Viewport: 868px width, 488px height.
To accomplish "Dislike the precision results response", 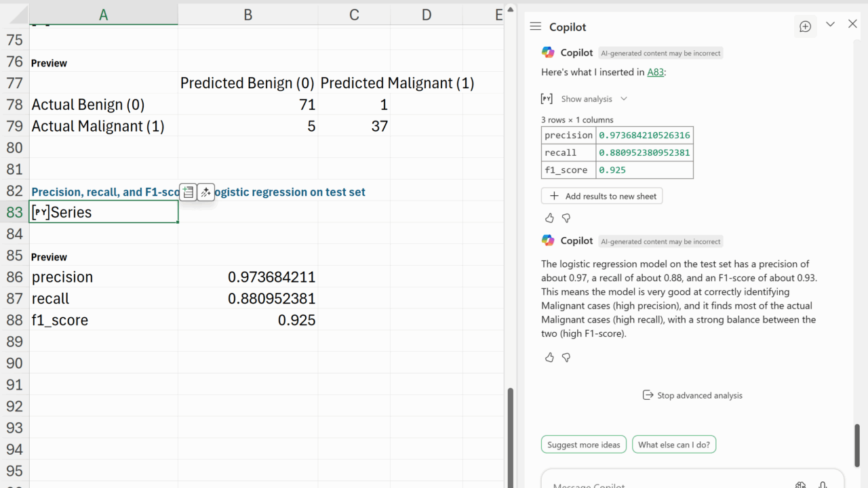I will coord(566,218).
